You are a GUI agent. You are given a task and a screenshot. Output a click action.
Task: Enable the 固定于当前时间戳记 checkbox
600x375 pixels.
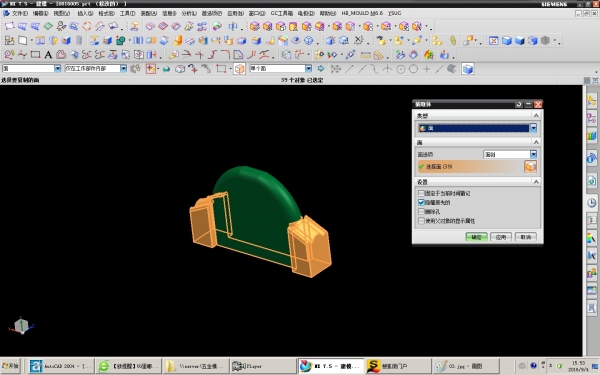421,193
